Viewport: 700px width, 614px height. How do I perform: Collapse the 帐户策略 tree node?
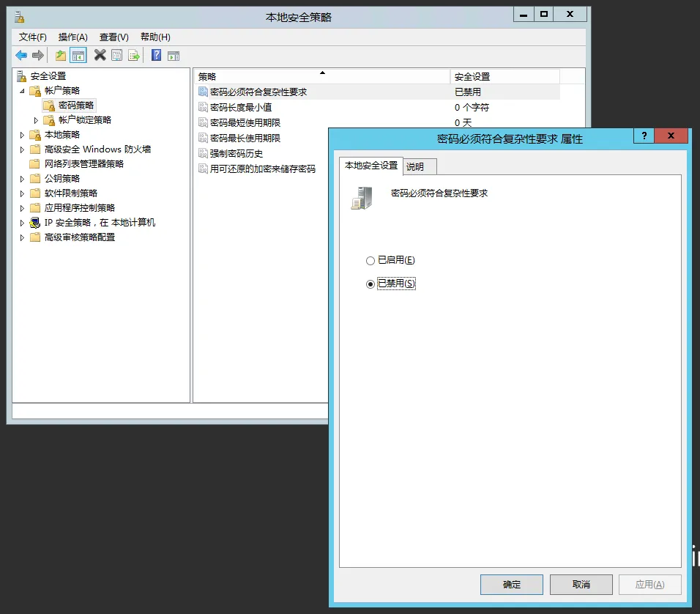point(22,91)
